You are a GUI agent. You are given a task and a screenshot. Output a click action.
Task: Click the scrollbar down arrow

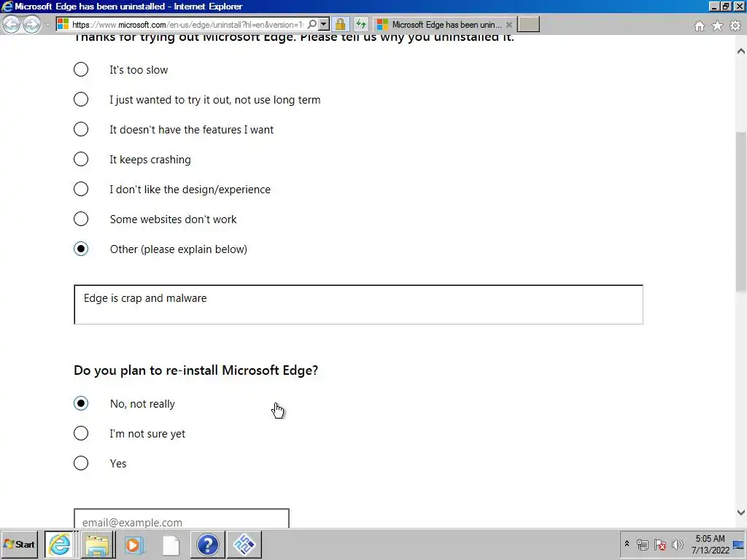[741, 513]
